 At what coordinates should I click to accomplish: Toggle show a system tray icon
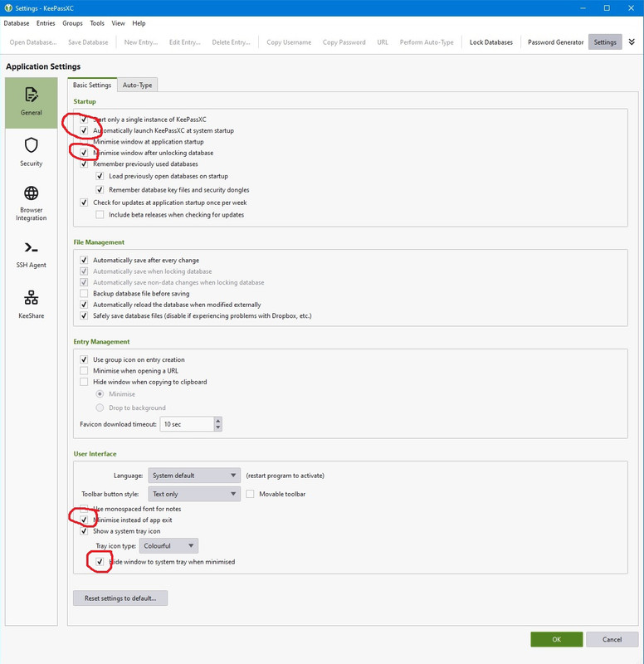point(84,531)
